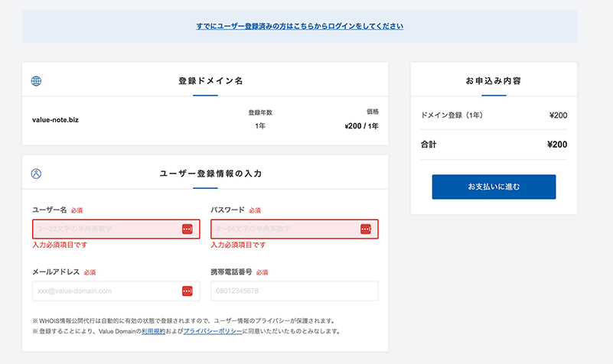Click the globe icon beside 登録ドメイン名
Viewport: 613px width, 364px height.
click(36, 81)
